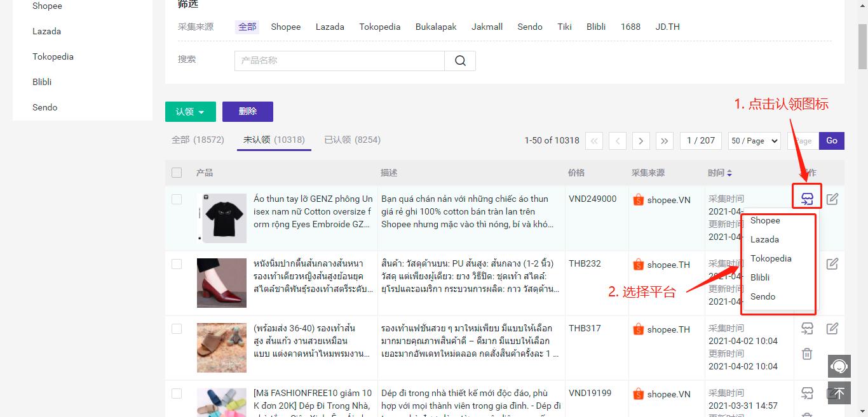Check the box for GENZ t-shirt product

click(177, 199)
